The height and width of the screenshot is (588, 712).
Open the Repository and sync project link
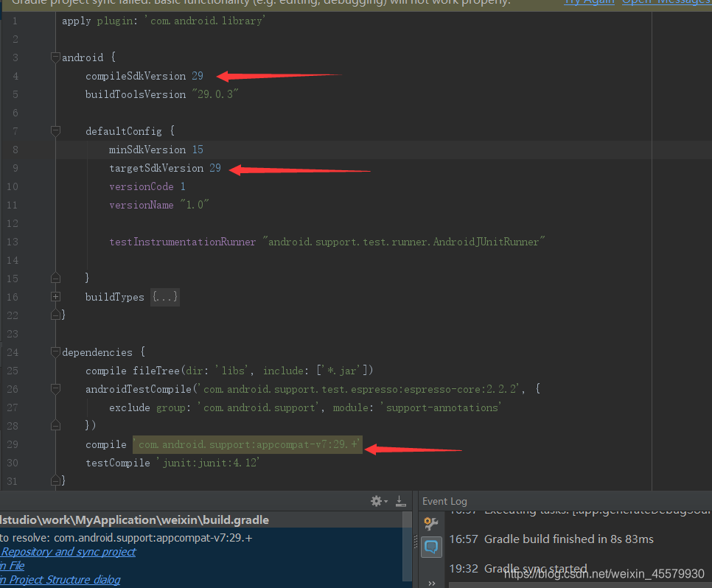point(68,552)
